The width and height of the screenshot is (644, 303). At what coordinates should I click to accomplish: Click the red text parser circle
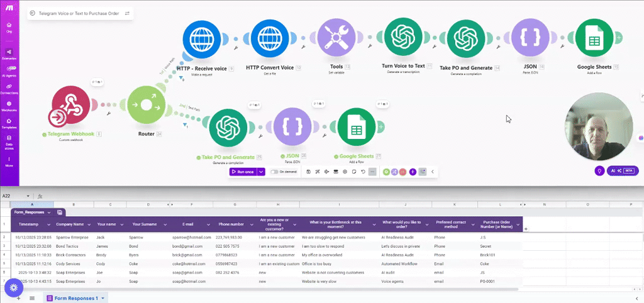click(x=402, y=172)
